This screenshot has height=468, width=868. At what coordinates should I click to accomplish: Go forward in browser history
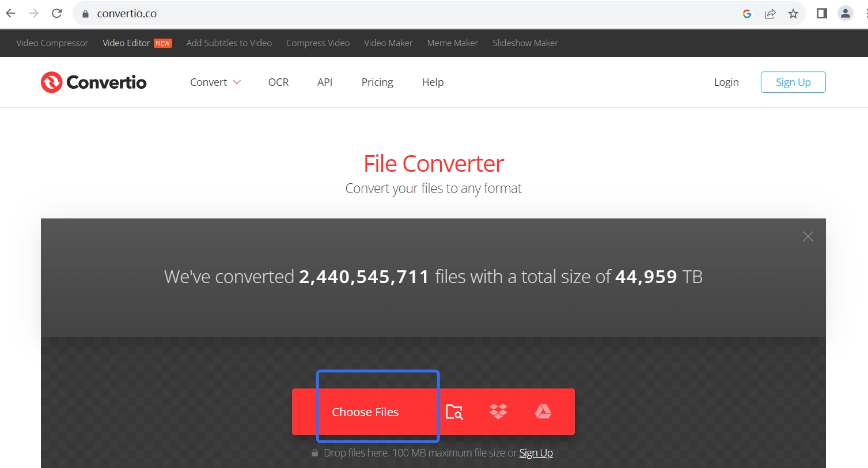(34, 13)
